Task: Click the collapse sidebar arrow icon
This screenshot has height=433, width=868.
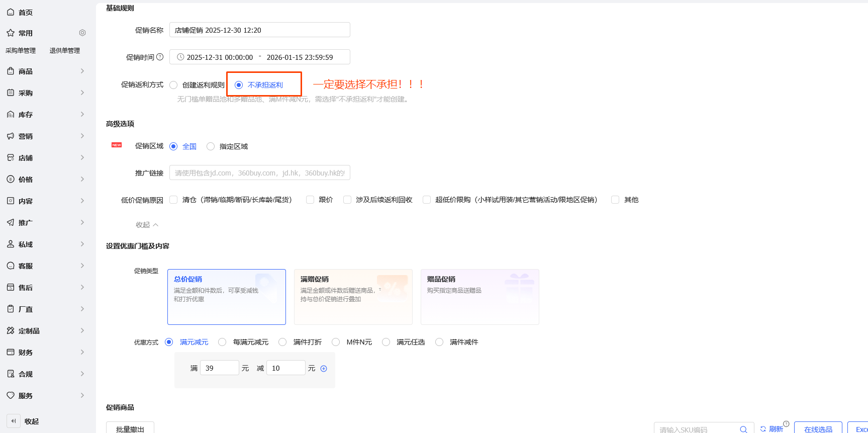Action: 14,421
